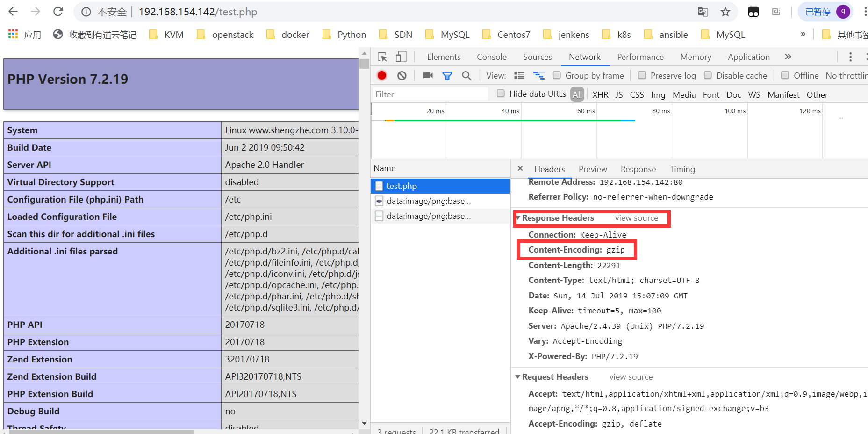Click the address bar URL
This screenshot has width=868, height=434.
click(198, 12)
